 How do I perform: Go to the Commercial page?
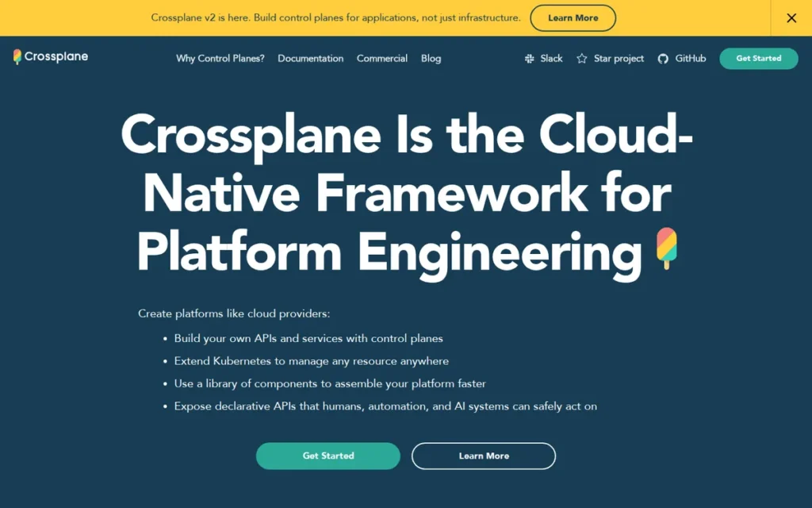[381, 59]
